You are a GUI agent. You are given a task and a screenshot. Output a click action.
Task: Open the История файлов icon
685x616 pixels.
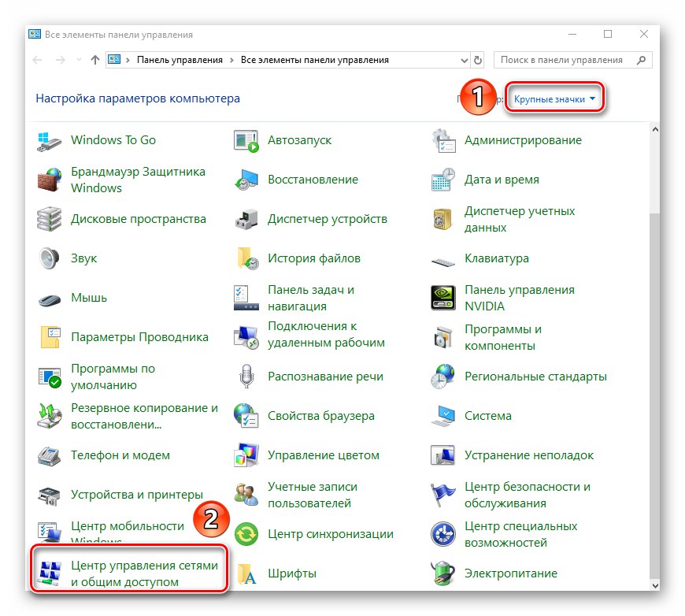pyautogui.click(x=247, y=258)
